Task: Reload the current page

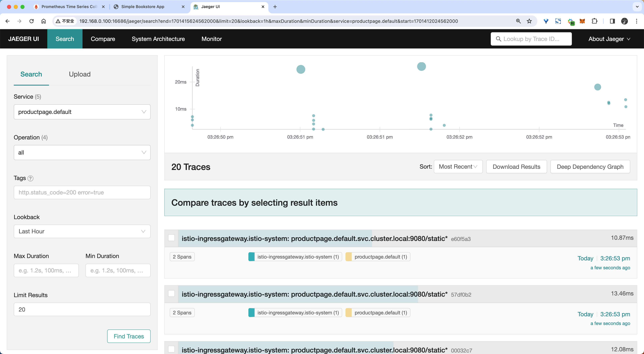Action: coord(32,21)
